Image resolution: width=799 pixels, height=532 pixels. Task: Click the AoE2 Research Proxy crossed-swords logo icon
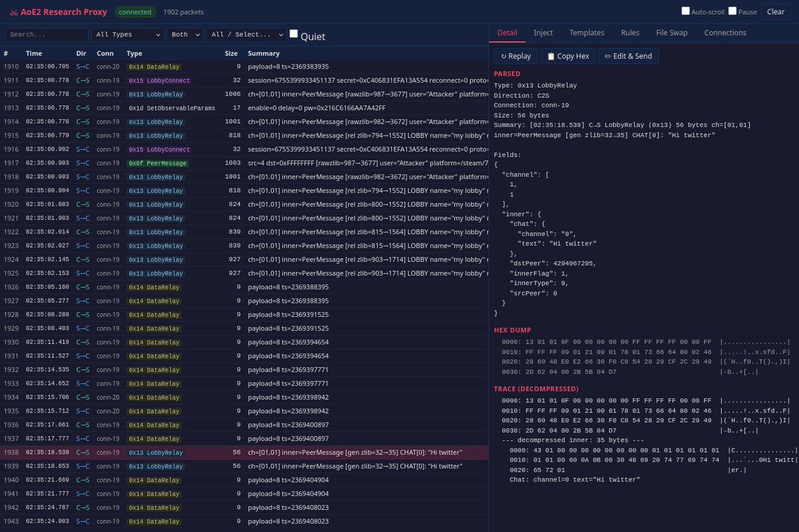coord(14,12)
